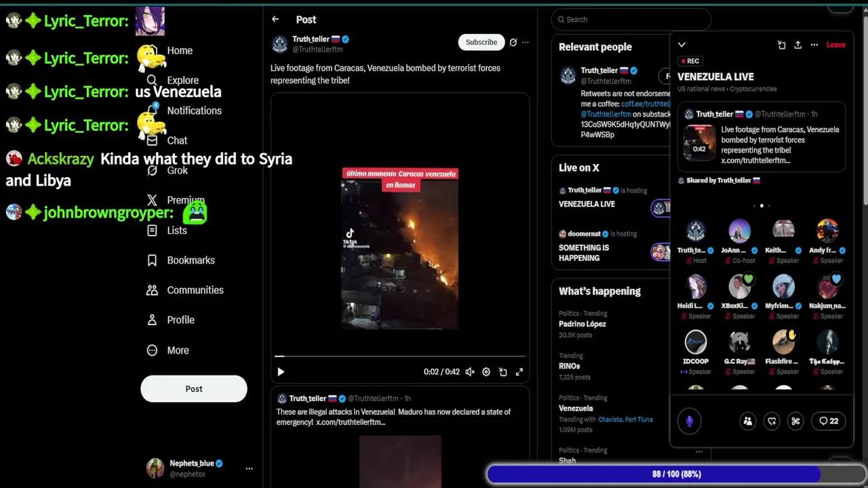Open Space more options ellipsis
Screen dimensions: 868x488
click(x=814, y=45)
